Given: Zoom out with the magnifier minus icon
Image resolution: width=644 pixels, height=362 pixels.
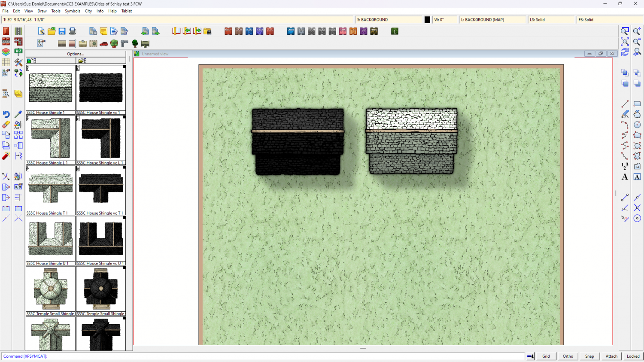Looking at the screenshot, I should pyautogui.click(x=637, y=41).
